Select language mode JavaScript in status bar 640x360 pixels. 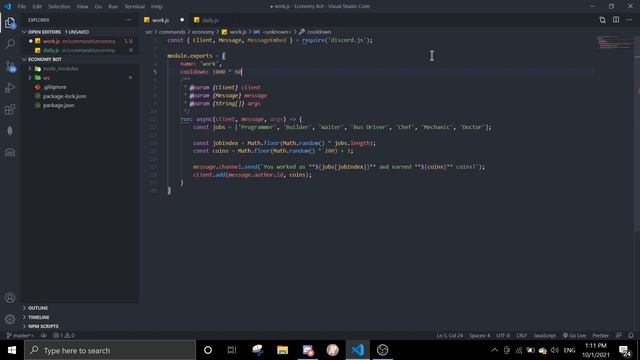click(x=545, y=336)
